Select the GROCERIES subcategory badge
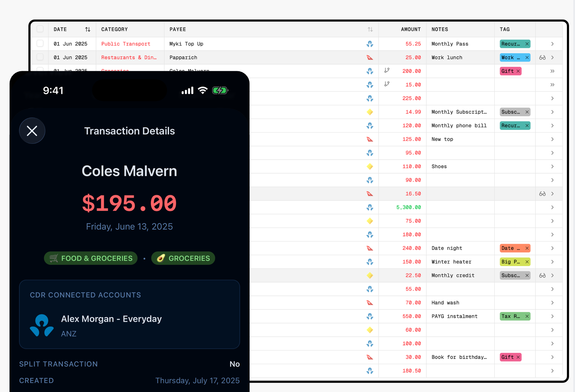 point(183,258)
